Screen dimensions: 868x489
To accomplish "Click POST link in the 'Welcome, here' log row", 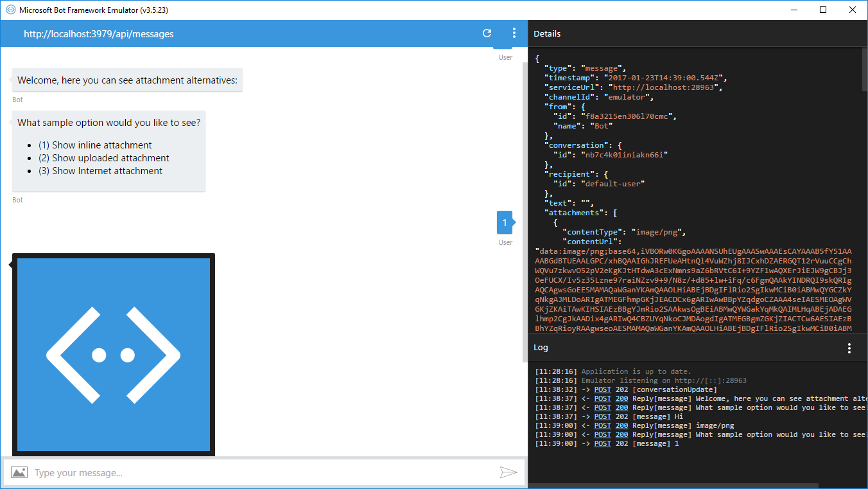I will (602, 398).
